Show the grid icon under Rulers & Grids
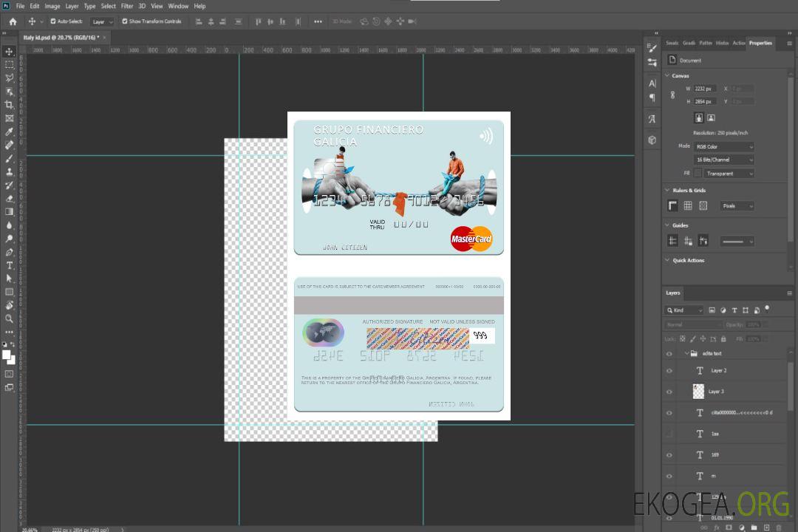The height and width of the screenshot is (532, 798). click(x=688, y=206)
